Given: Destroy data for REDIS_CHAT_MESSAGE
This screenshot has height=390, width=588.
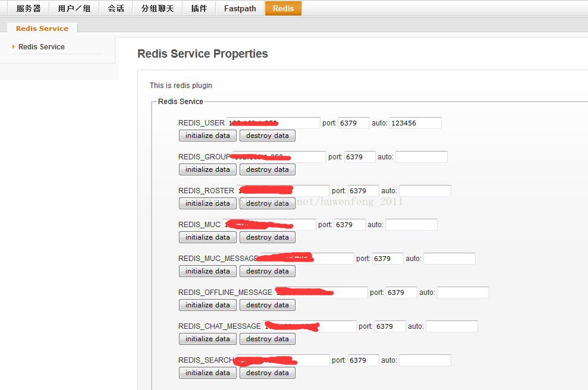Looking at the screenshot, I should (268, 339).
